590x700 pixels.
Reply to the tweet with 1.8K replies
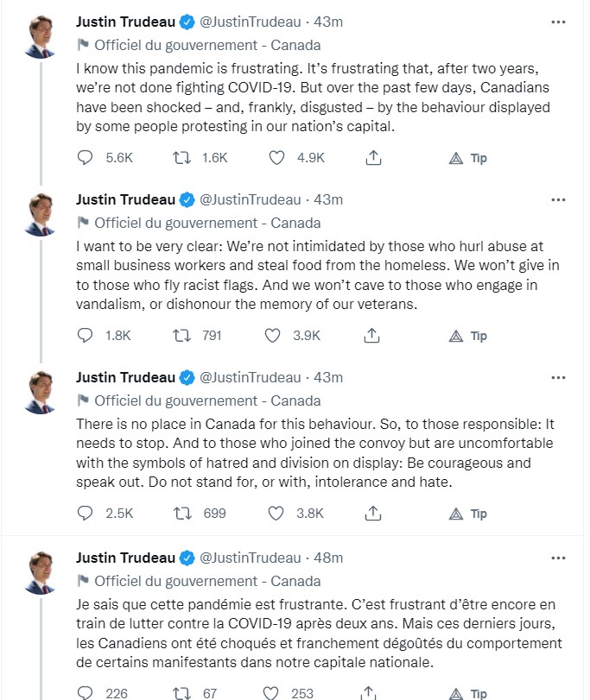(x=85, y=336)
